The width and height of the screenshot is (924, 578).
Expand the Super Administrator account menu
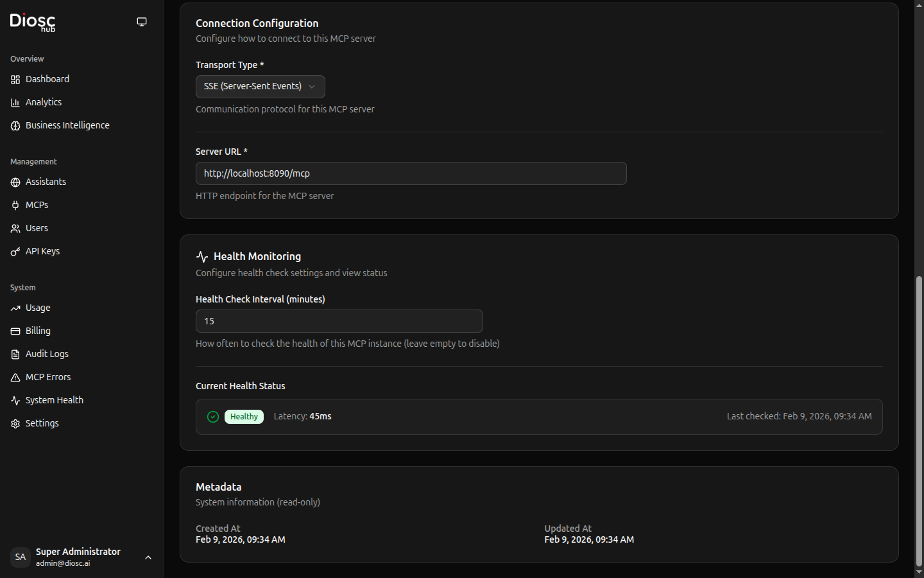point(148,557)
